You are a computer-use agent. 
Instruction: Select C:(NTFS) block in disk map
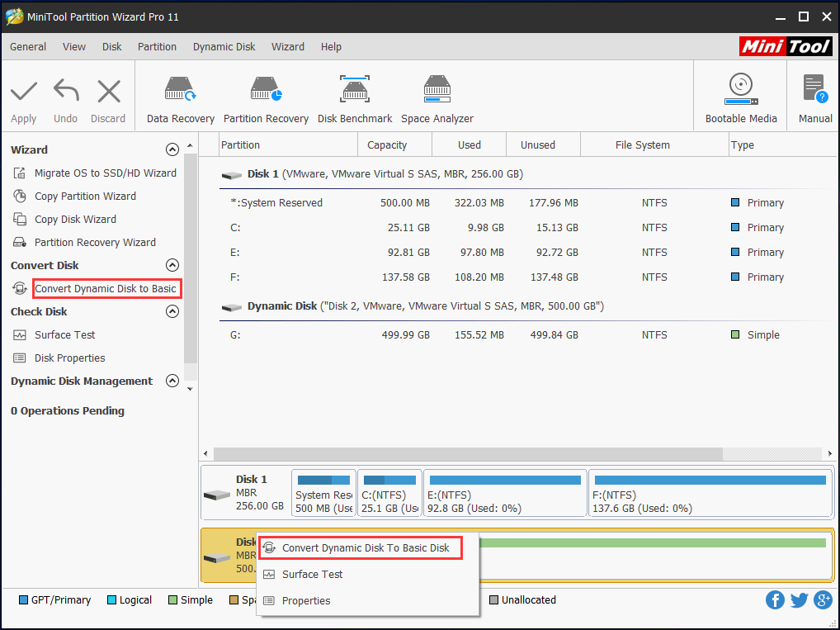[x=389, y=493]
